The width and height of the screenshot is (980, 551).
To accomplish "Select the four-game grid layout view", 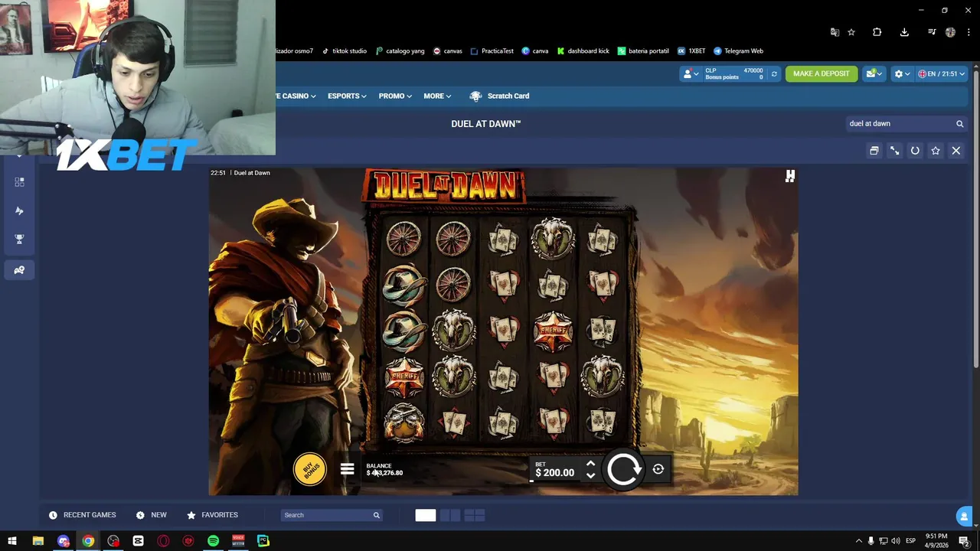I will click(475, 515).
